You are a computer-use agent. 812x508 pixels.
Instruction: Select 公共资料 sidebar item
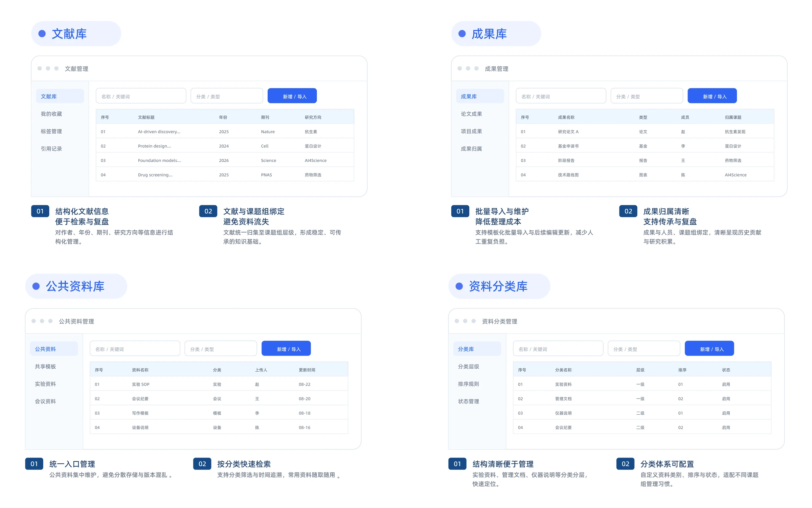(x=54, y=348)
